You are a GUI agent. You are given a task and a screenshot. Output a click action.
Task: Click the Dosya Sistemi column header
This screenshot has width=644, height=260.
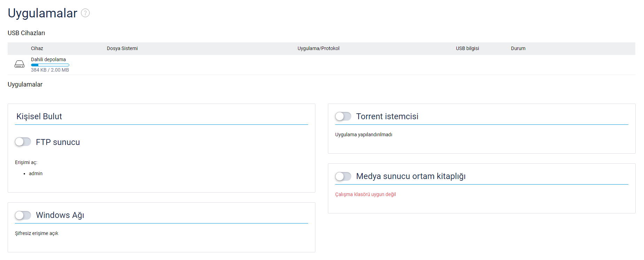[122, 48]
